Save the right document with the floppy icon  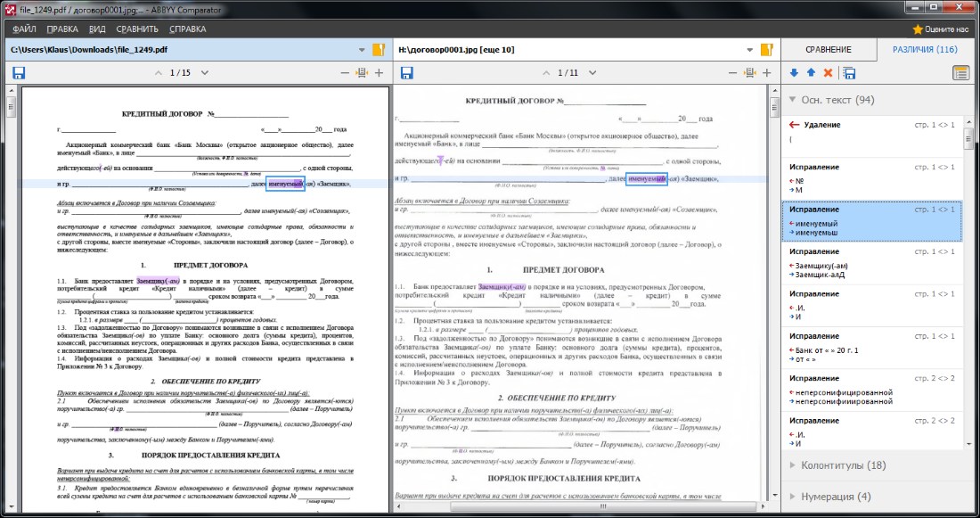click(x=407, y=73)
